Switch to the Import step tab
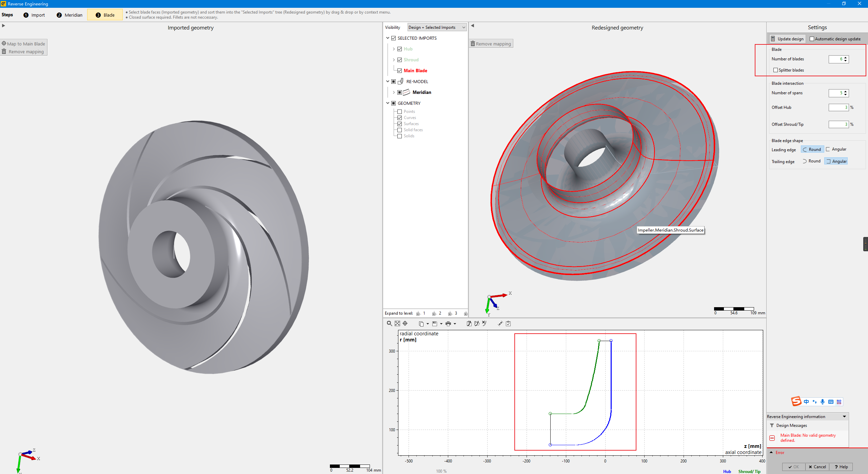 tap(34, 15)
